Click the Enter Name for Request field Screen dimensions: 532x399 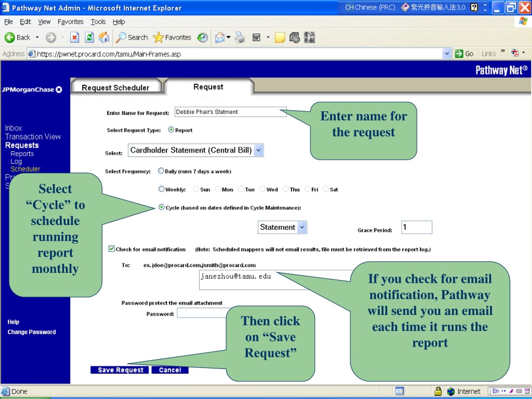pos(230,112)
